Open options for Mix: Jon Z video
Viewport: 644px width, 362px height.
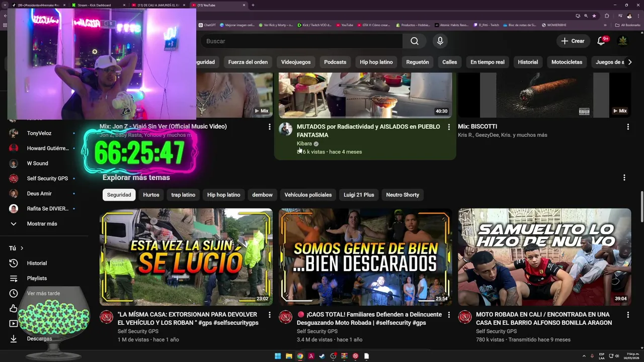(270, 127)
